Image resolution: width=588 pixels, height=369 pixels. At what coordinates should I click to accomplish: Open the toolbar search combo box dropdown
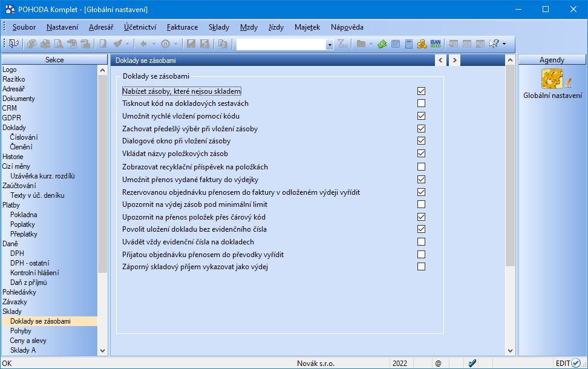click(330, 45)
